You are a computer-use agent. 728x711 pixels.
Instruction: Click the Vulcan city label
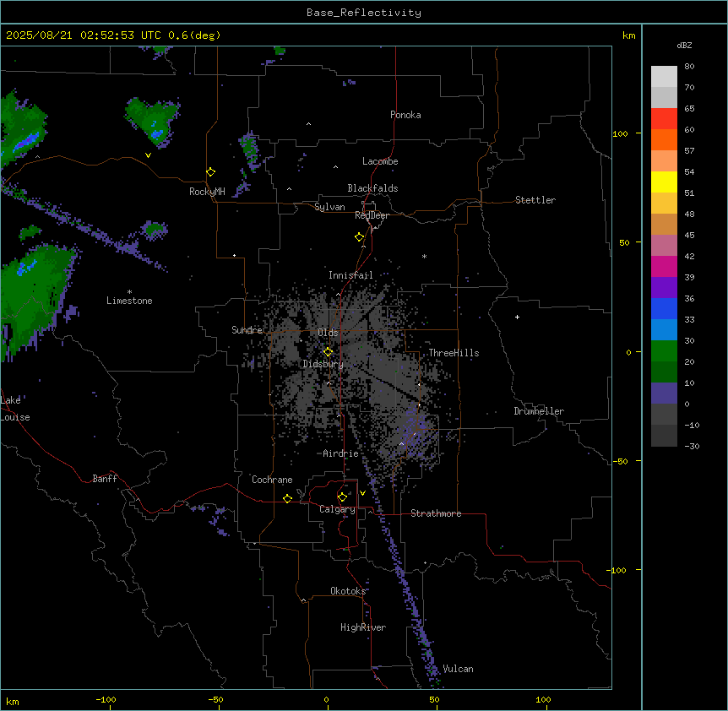[458, 669]
